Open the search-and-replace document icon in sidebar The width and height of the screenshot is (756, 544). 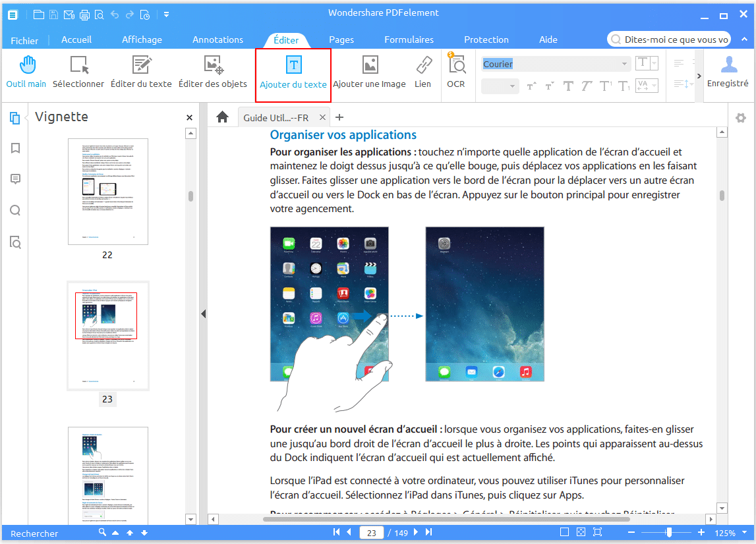tap(15, 242)
